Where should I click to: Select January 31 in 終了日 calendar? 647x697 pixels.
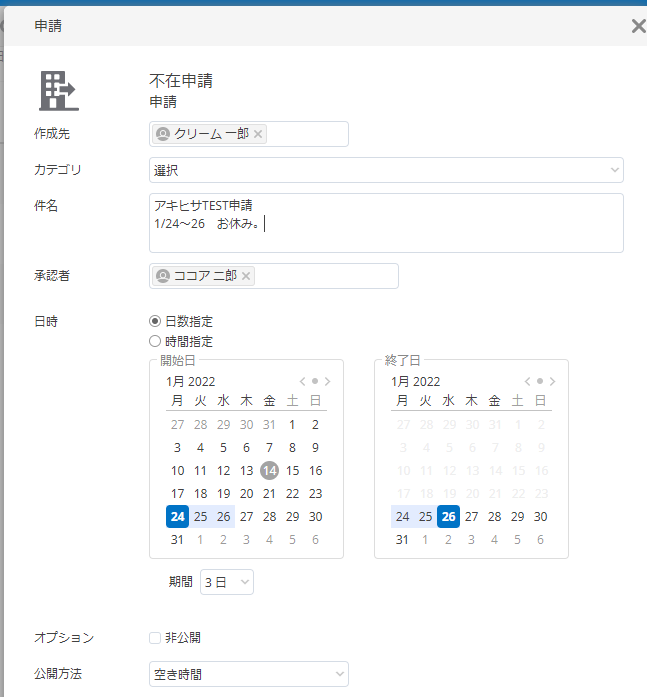pos(402,540)
